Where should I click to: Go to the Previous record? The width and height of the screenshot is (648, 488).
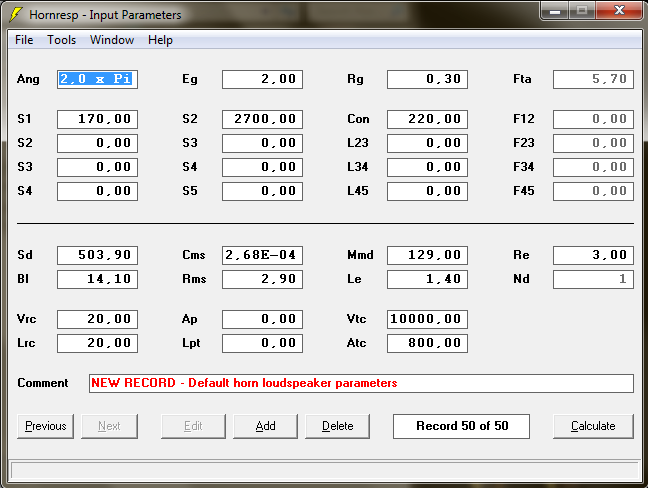click(45, 426)
